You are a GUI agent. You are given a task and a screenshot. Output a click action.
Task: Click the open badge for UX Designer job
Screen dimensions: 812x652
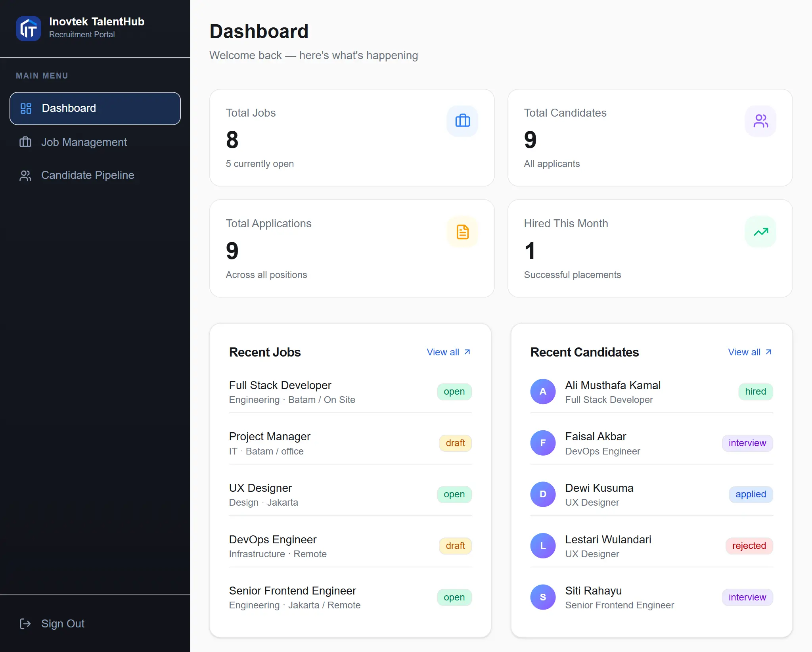tap(454, 494)
